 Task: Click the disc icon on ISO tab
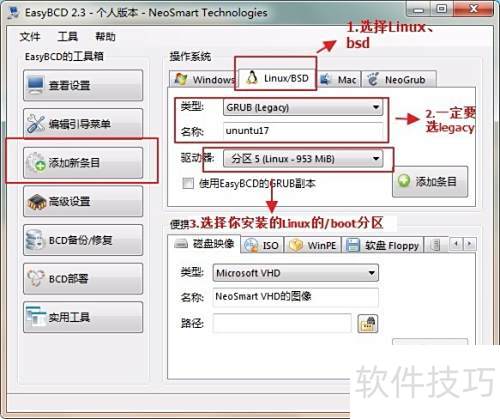251,245
